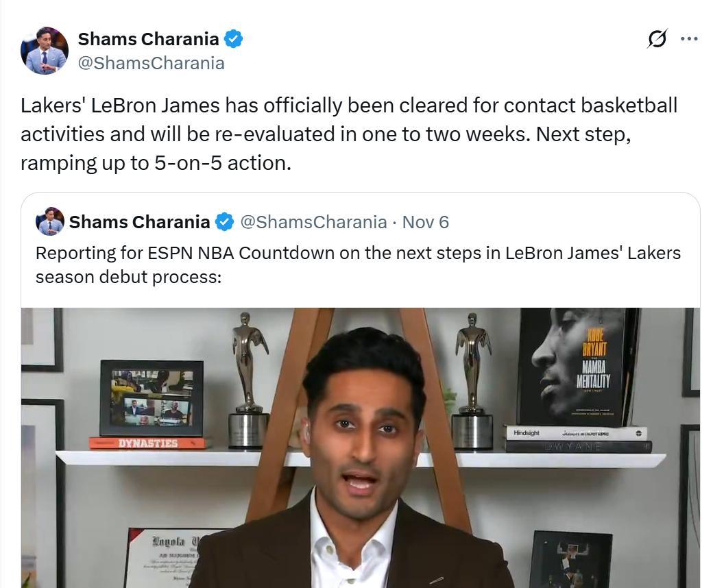
Task: Open the Nov 6 timestamp of quoted tweet
Action: tap(426, 222)
